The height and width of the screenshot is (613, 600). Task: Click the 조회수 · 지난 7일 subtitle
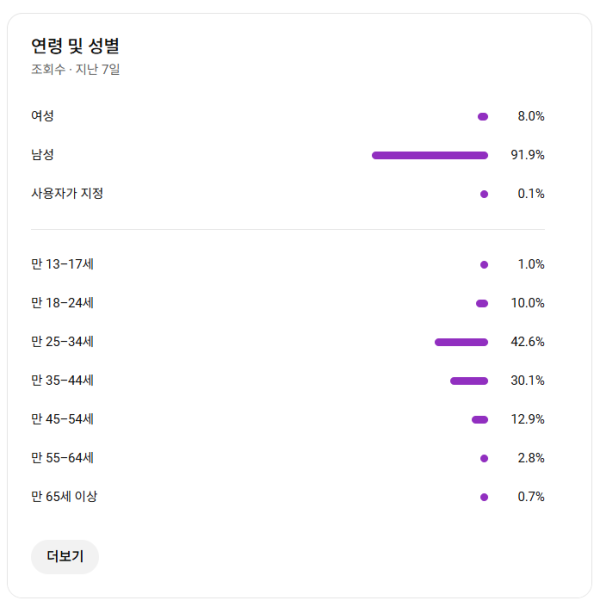[x=76, y=70]
